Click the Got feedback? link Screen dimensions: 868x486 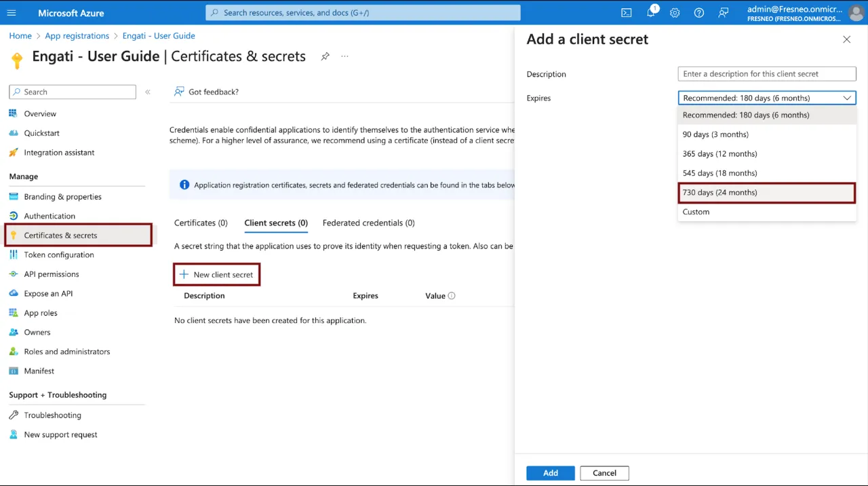(x=214, y=92)
